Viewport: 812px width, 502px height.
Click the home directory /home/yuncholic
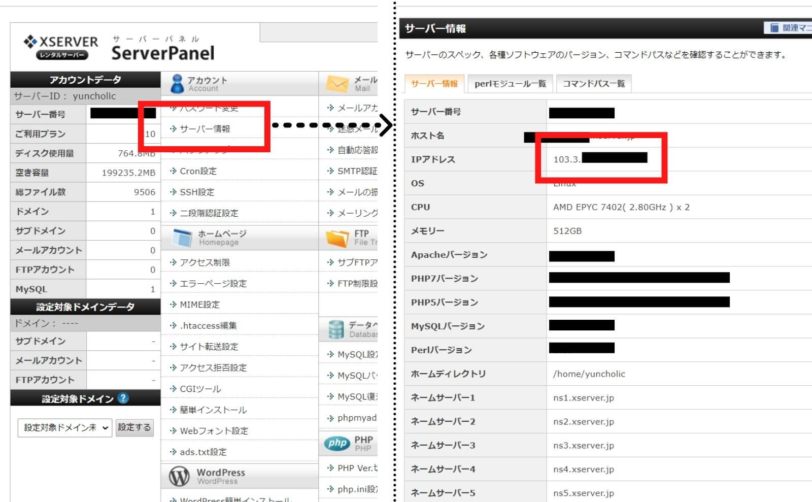589,374
